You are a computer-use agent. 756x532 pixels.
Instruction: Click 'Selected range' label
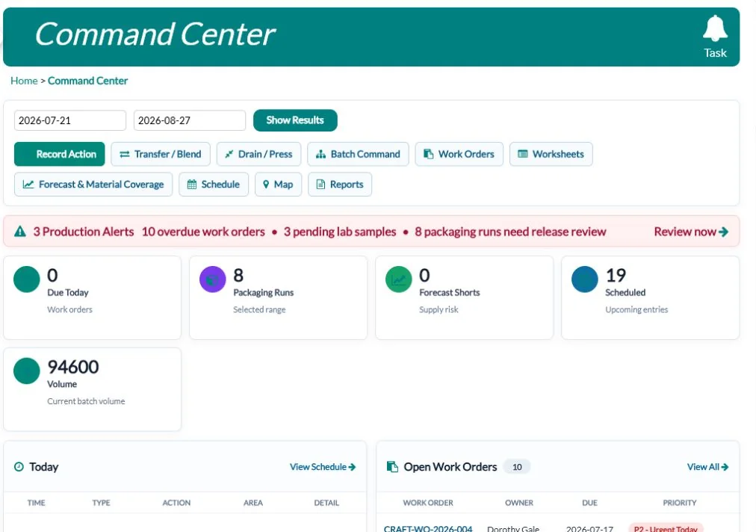pyautogui.click(x=259, y=309)
